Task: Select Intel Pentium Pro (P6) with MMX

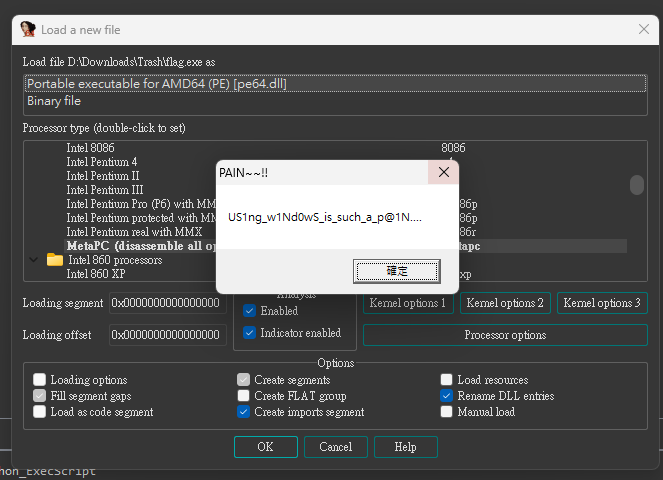Action: pyautogui.click(x=141, y=204)
